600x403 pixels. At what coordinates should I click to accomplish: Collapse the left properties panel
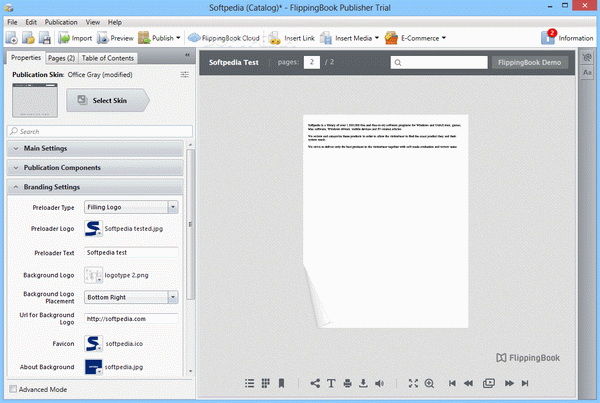(x=187, y=55)
